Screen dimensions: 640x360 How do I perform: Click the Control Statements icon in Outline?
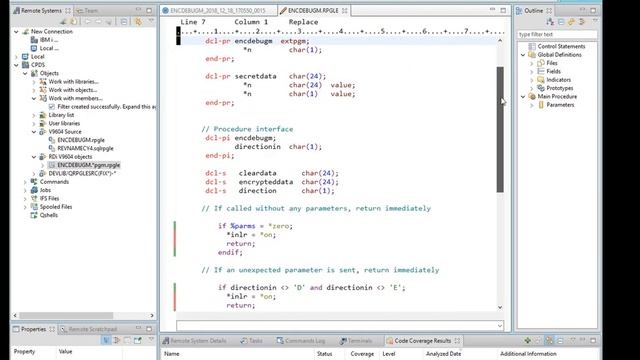[x=532, y=46]
